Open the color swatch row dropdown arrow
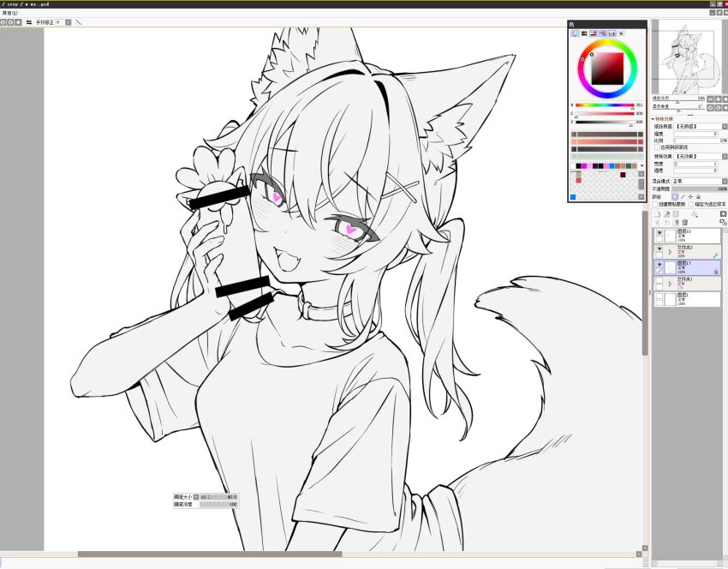Screen dimensions: 728x569 641,166
